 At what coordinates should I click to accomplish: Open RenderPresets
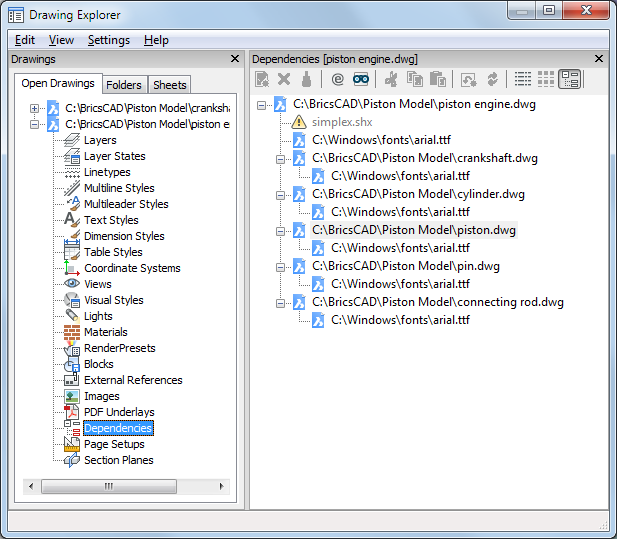(x=120, y=348)
